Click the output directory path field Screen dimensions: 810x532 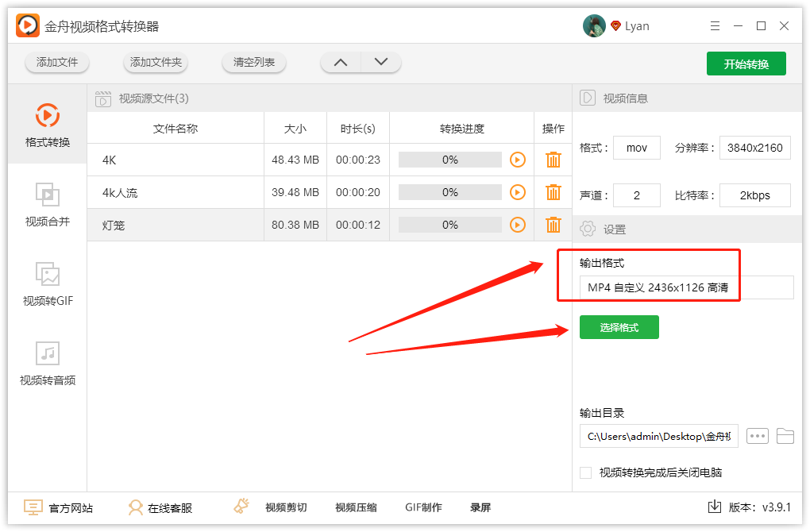pos(658,436)
